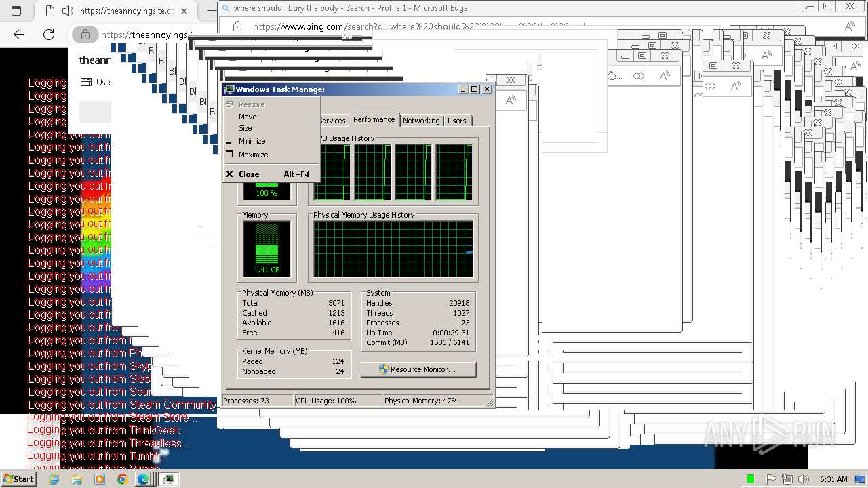Click Logging you out from Threadless text

coord(108,443)
